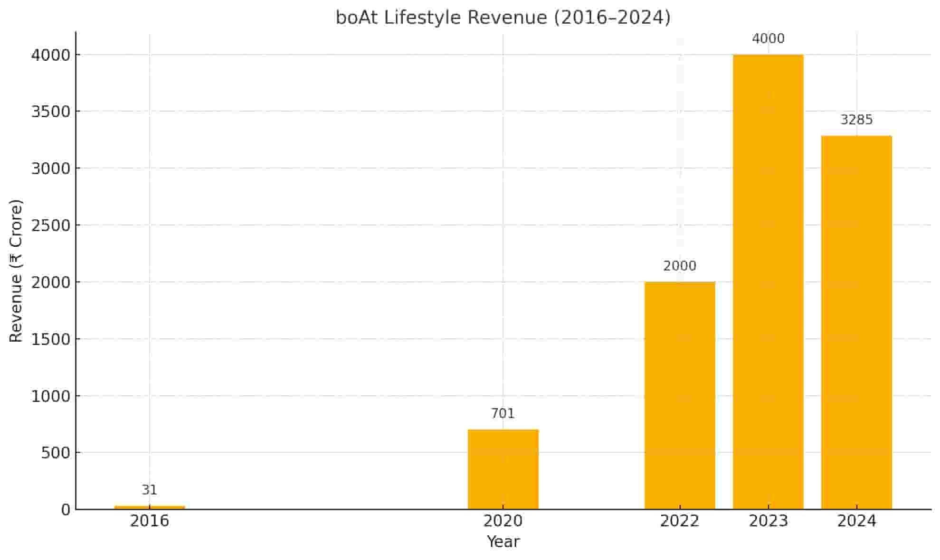Image resolution: width=940 pixels, height=560 pixels.
Task: Click the x-axis tick label '2023'
Action: coord(768,521)
